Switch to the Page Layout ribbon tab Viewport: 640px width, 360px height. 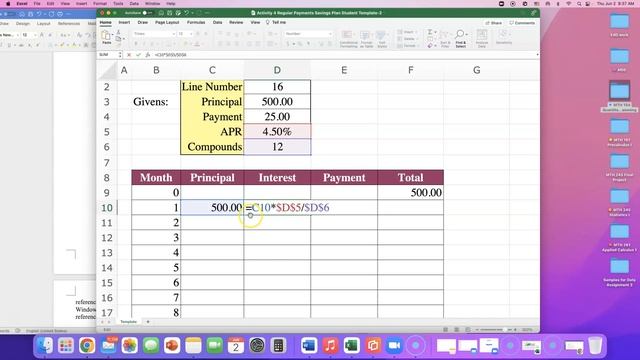coord(167,22)
